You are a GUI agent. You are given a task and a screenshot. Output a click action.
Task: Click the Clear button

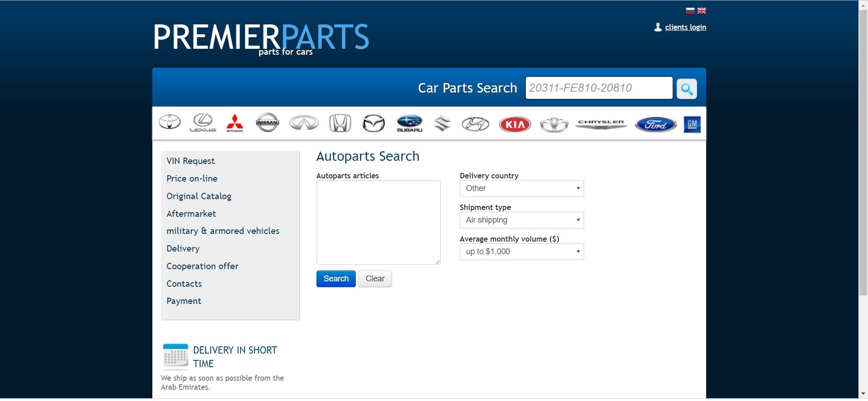(x=375, y=279)
